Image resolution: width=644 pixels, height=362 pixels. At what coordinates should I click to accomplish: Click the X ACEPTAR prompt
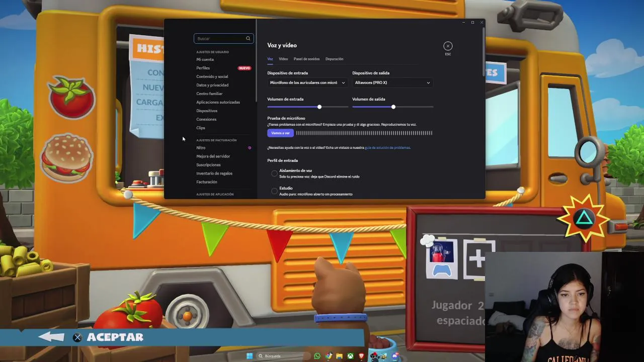(x=108, y=337)
